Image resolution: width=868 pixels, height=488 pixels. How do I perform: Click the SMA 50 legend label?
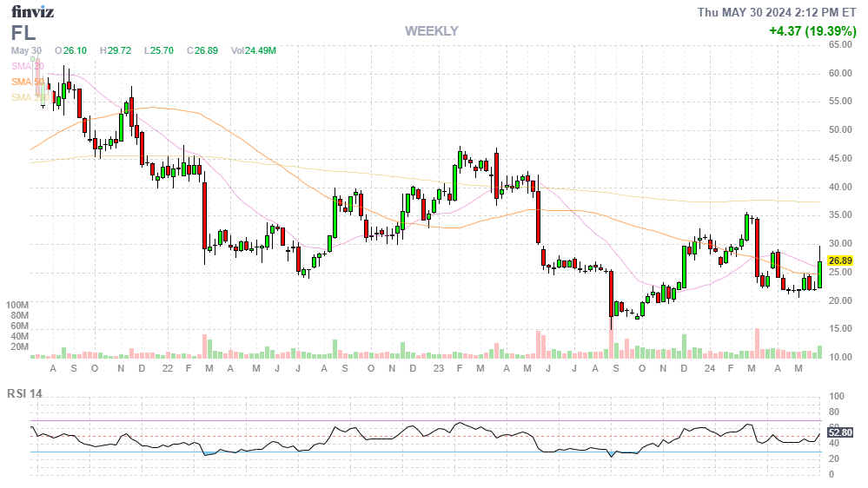pos(27,82)
